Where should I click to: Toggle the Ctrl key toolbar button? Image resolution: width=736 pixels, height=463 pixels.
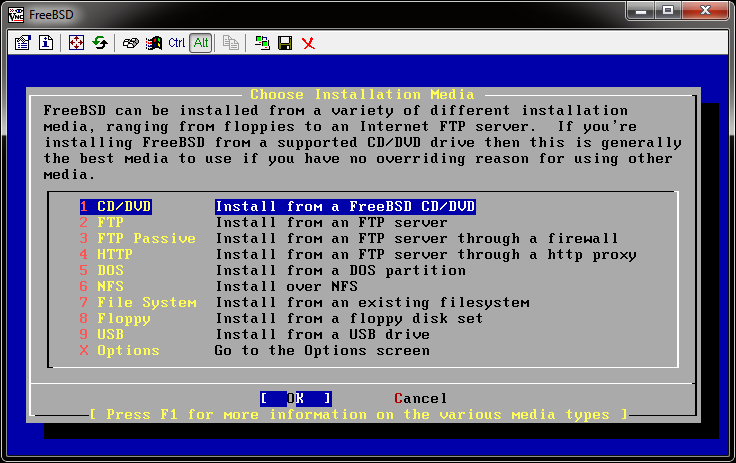[177, 43]
